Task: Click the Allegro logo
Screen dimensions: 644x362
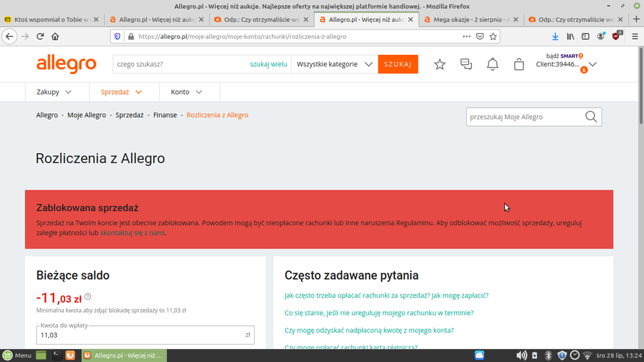Action: point(66,64)
